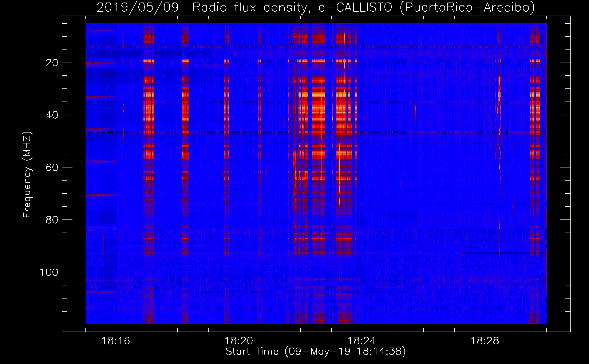This screenshot has height=364, width=589.
Task: Click the 40 MHz frequency tick label
Action: click(x=52, y=115)
